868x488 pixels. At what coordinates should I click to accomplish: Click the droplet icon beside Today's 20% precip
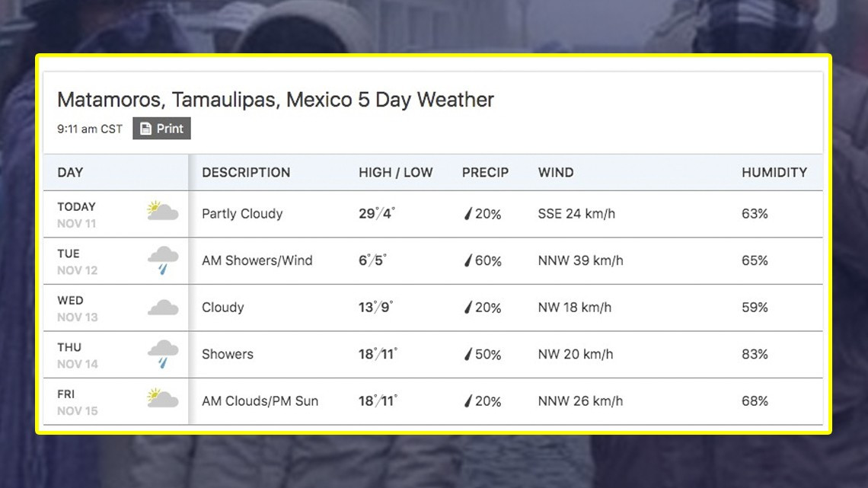pyautogui.click(x=469, y=214)
